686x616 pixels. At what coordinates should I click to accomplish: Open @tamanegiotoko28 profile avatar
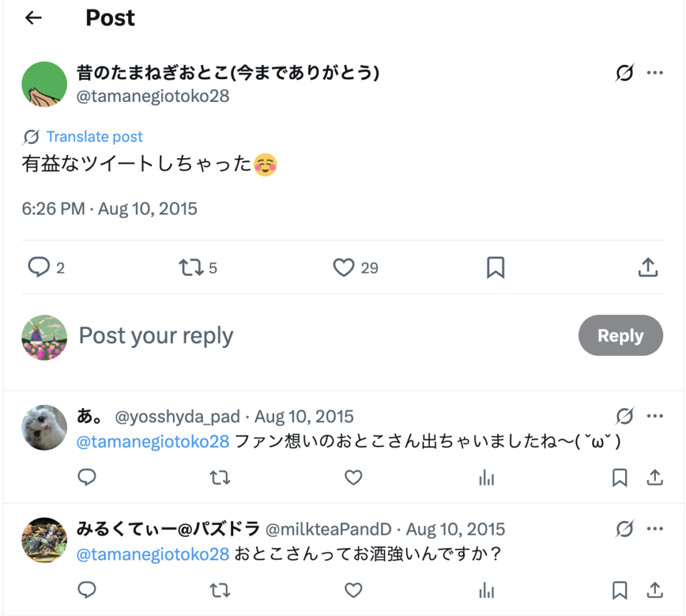pyautogui.click(x=44, y=84)
